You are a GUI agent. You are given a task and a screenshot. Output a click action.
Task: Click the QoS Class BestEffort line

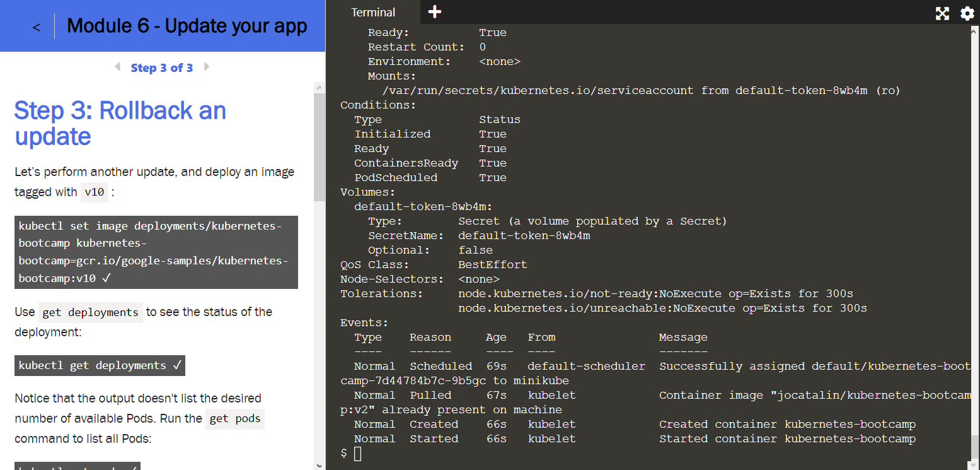[x=434, y=265]
